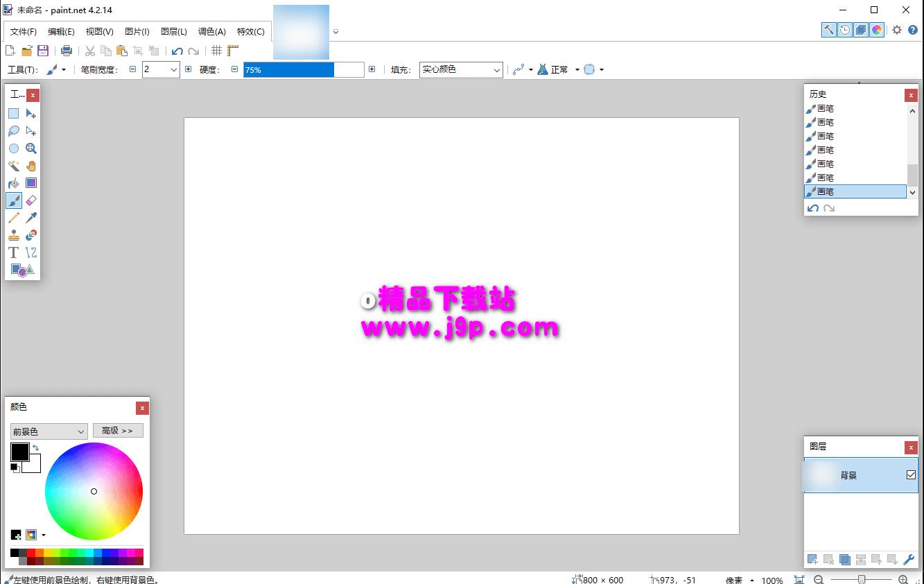The width and height of the screenshot is (924, 584).
Task: Open the 特效(C) menu
Action: tap(250, 31)
